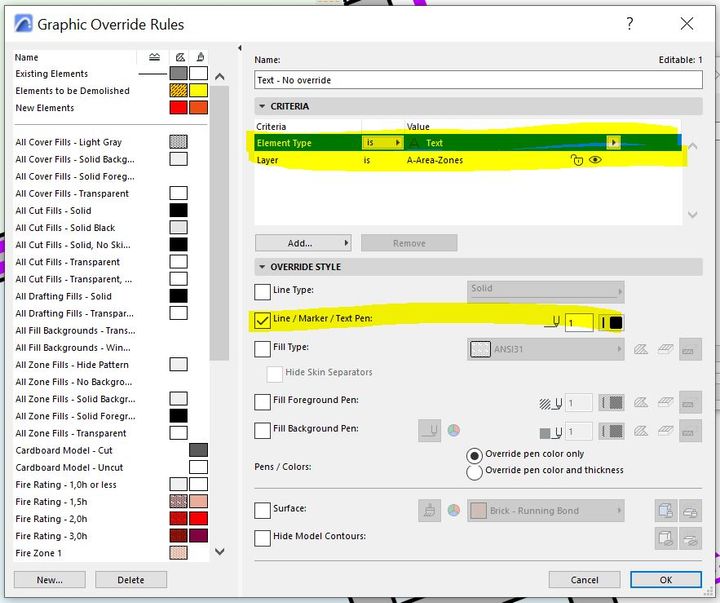Image resolution: width=720 pixels, height=603 pixels.
Task: Click the color wheel icon beside Surface
Action: pos(454,510)
